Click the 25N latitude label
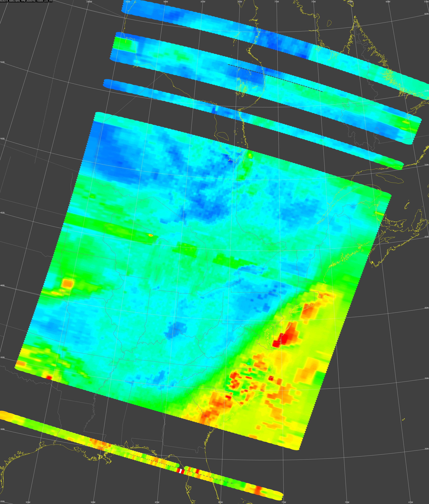The height and width of the screenshot is (504, 429). coord(2,501)
